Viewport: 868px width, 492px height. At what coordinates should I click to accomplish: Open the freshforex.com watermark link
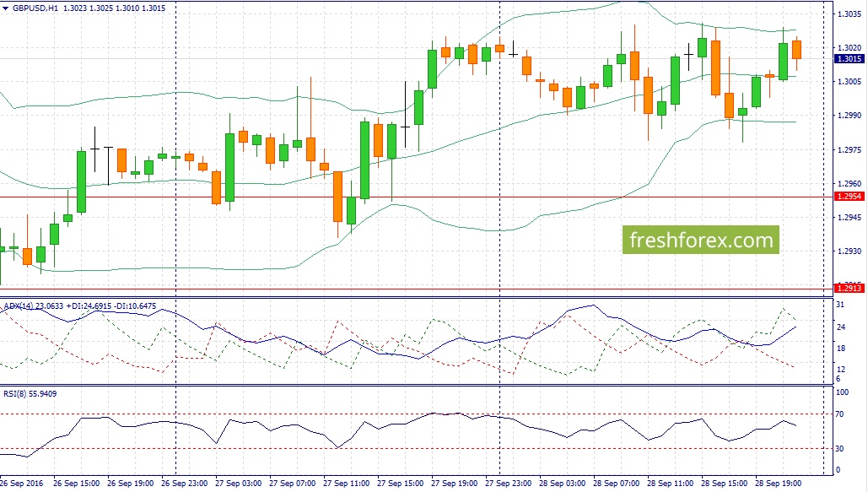[701, 240]
